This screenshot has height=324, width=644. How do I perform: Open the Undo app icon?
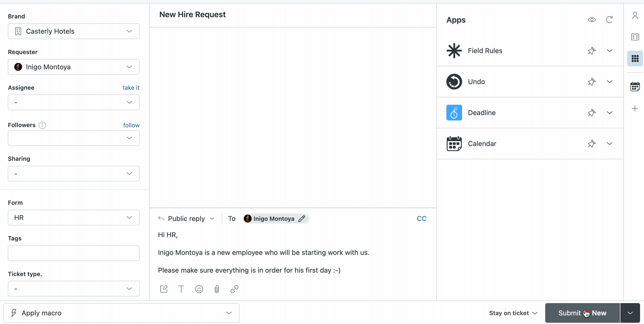(454, 82)
